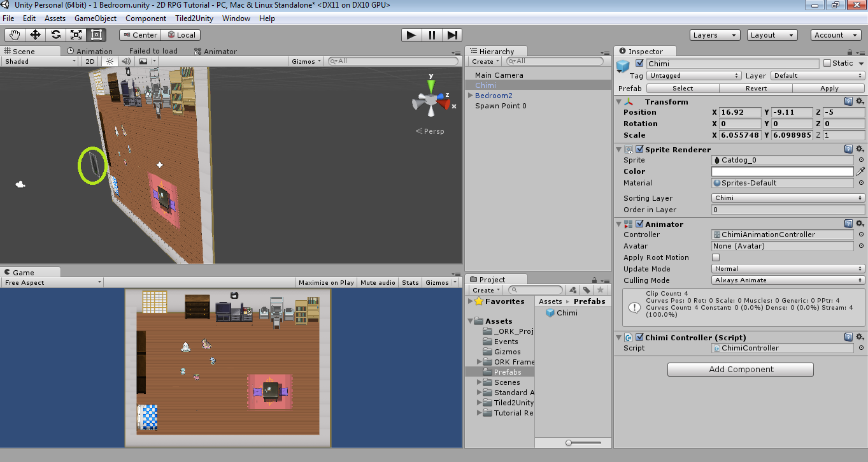
Task: Click the prefab Select button
Action: tap(683, 89)
